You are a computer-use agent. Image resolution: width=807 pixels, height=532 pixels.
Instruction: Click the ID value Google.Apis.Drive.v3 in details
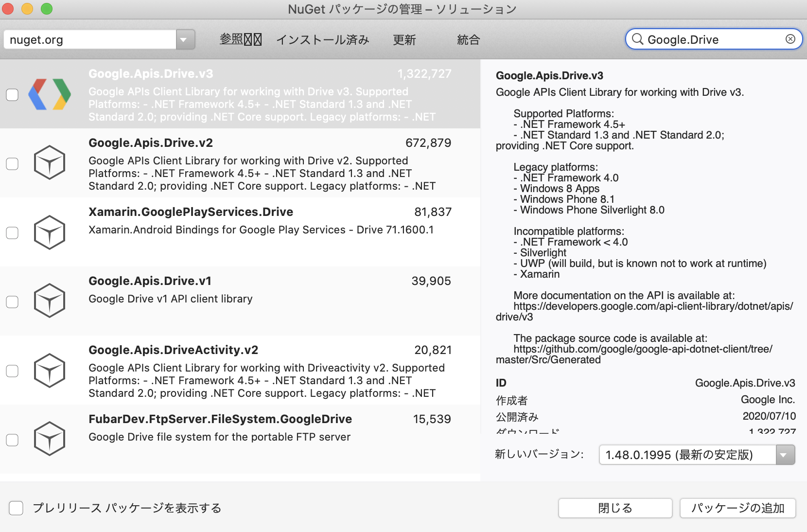click(x=745, y=383)
